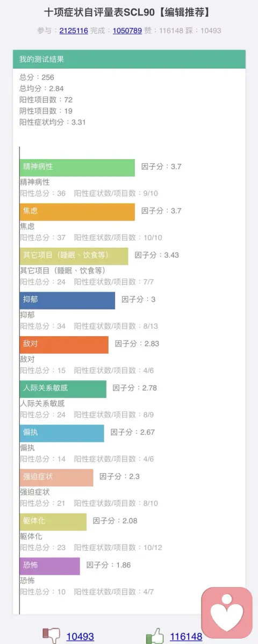Image resolution: width=258 pixels, height=644 pixels.
Task: Click the blue 抑郁 bar
Action: click(67, 300)
